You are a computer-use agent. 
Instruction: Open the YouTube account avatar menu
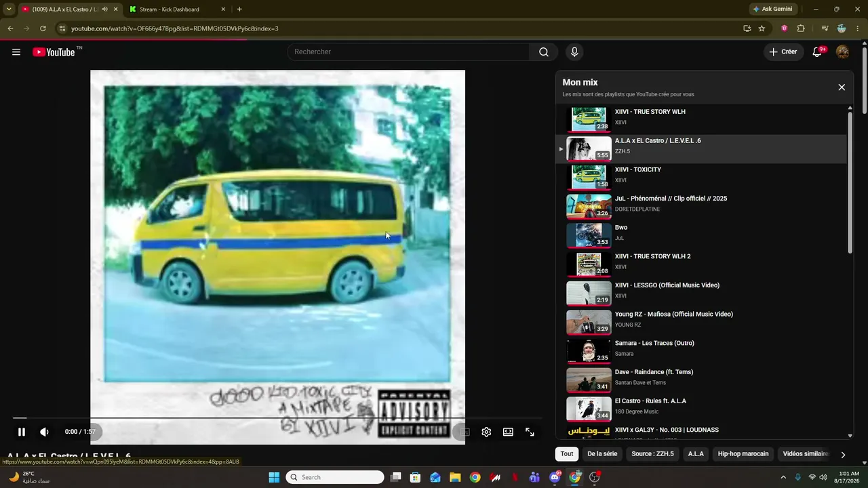pos(842,52)
